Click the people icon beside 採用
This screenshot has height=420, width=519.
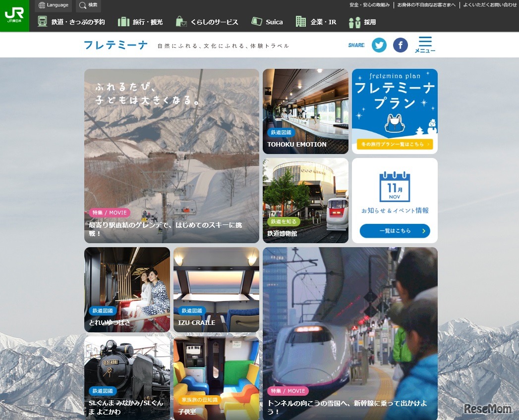354,22
